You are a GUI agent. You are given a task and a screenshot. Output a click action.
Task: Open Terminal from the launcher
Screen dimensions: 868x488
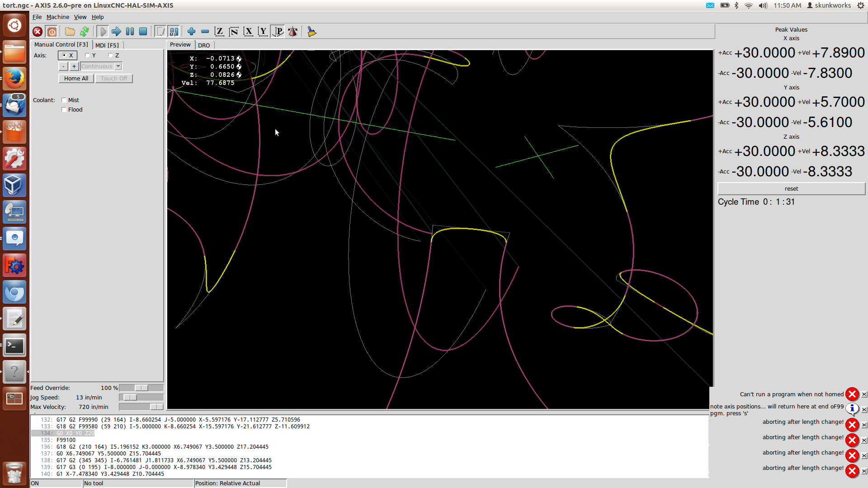[x=14, y=346]
